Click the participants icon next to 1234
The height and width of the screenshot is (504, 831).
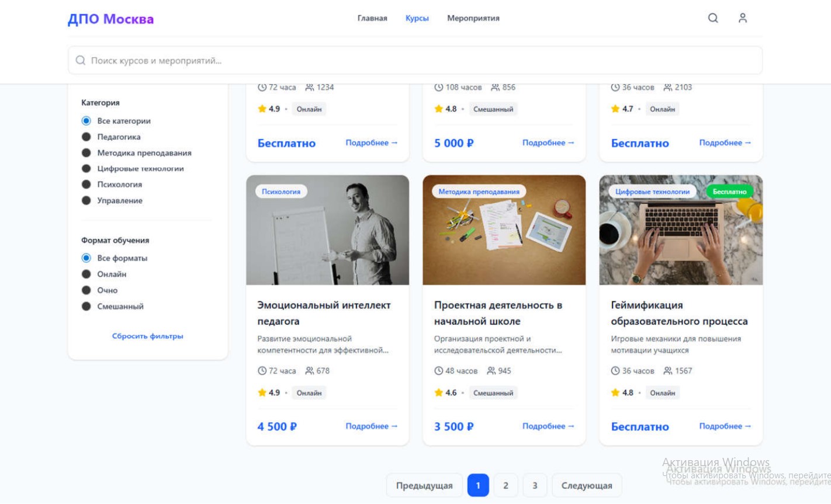point(310,88)
